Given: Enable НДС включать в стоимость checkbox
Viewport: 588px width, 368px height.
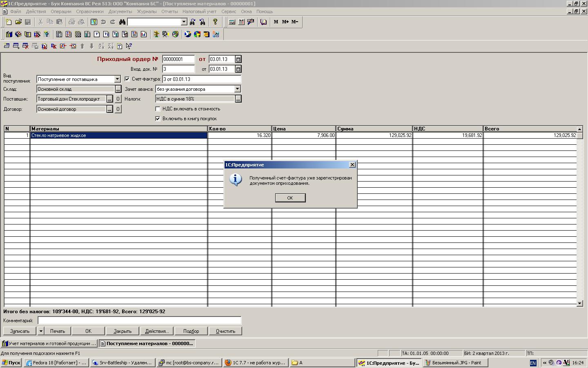Looking at the screenshot, I should coord(158,109).
